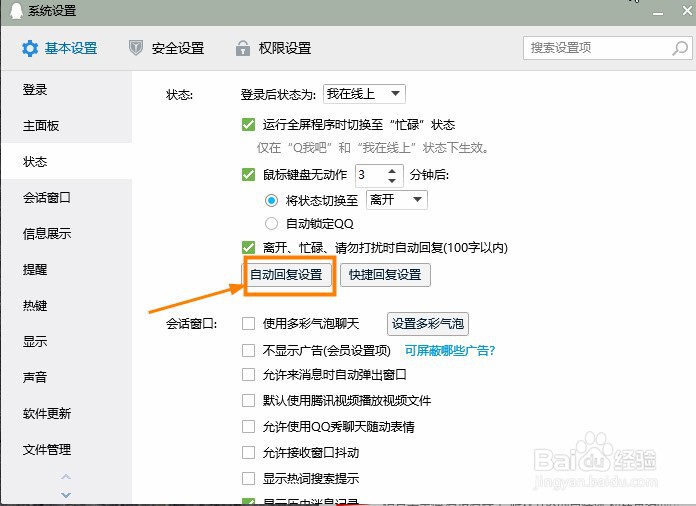The image size is (696, 506).
Task: Increase idle minutes with up stepper arrow
Action: [x=392, y=171]
